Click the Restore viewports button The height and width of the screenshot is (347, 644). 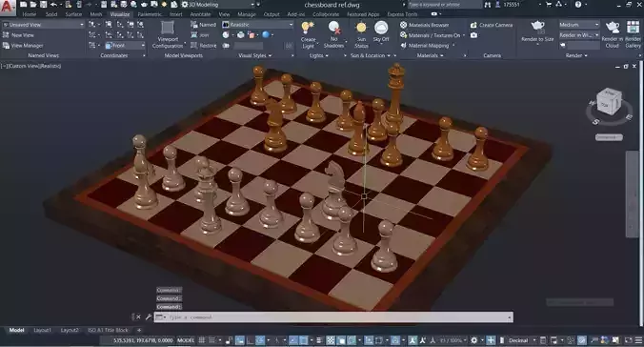click(x=203, y=45)
